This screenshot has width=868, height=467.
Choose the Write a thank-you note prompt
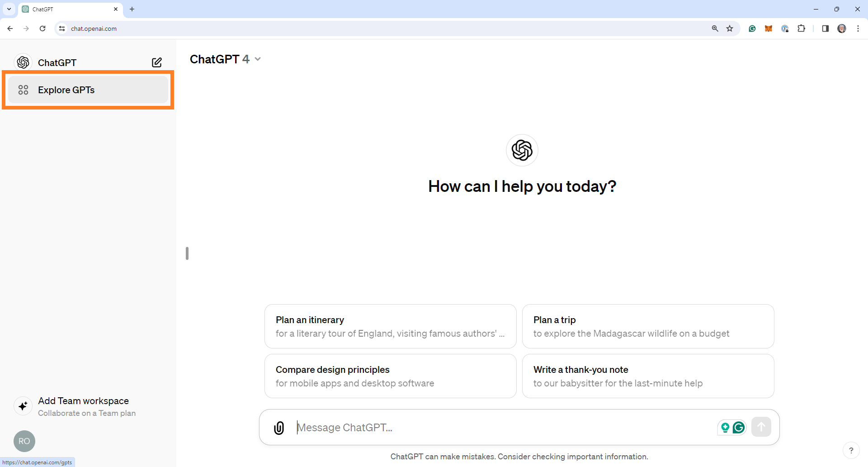[648, 376]
